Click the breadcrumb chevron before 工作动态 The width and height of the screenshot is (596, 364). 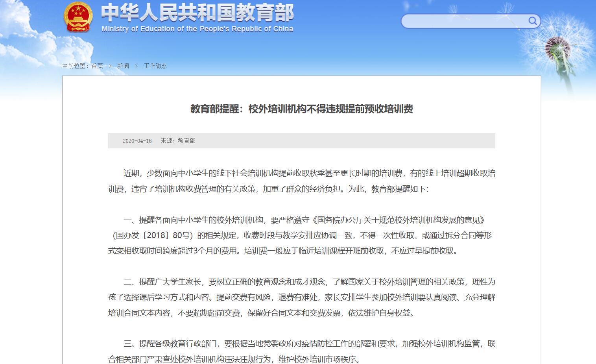click(137, 66)
